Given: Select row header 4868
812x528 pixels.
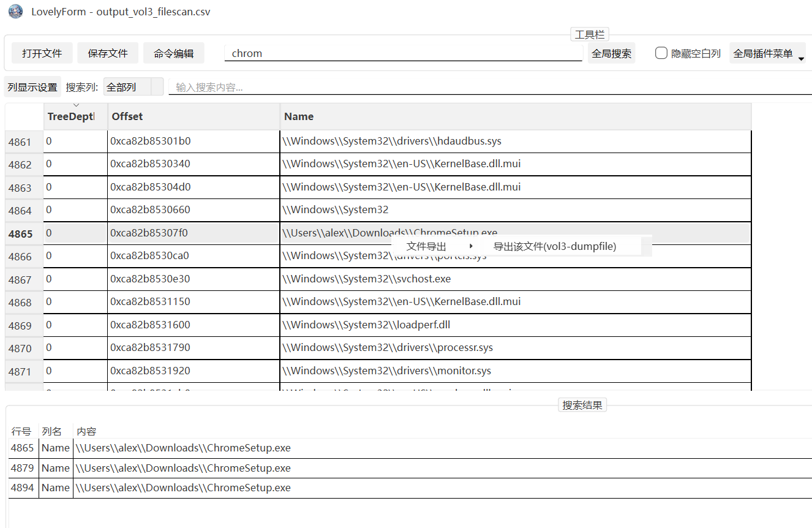Looking at the screenshot, I should click(24, 303).
